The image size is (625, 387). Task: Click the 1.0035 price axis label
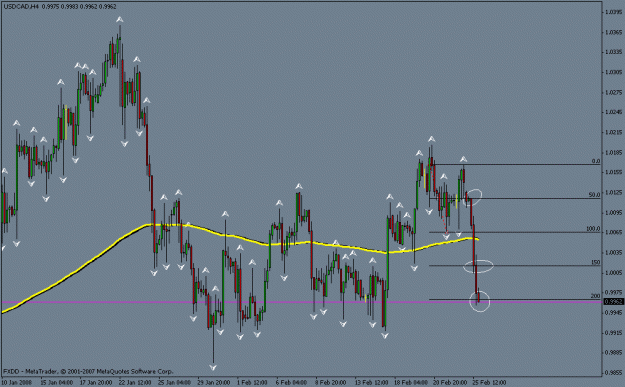(x=613, y=252)
